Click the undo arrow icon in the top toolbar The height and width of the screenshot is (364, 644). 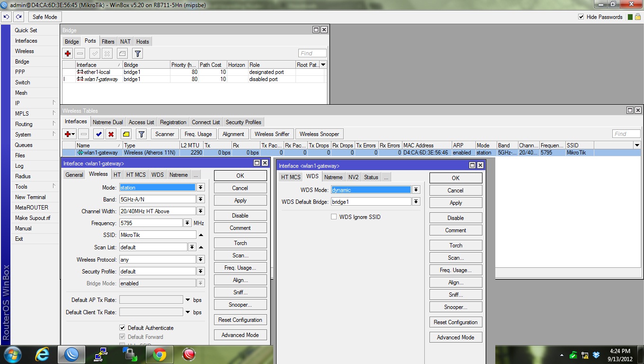[6, 17]
